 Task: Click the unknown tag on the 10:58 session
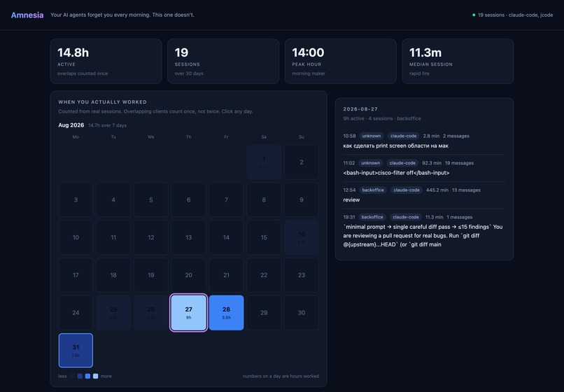pos(371,136)
